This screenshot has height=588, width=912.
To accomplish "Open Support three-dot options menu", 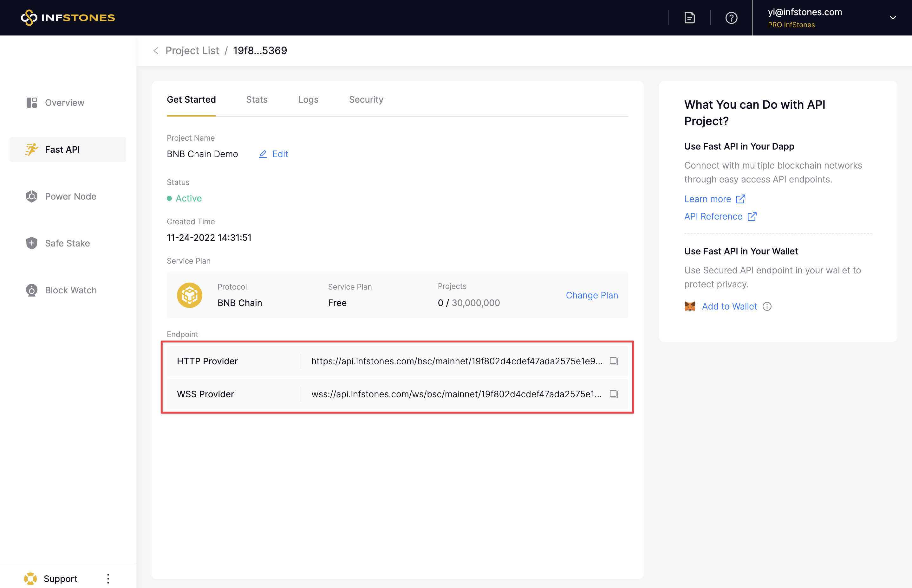I will click(x=108, y=578).
